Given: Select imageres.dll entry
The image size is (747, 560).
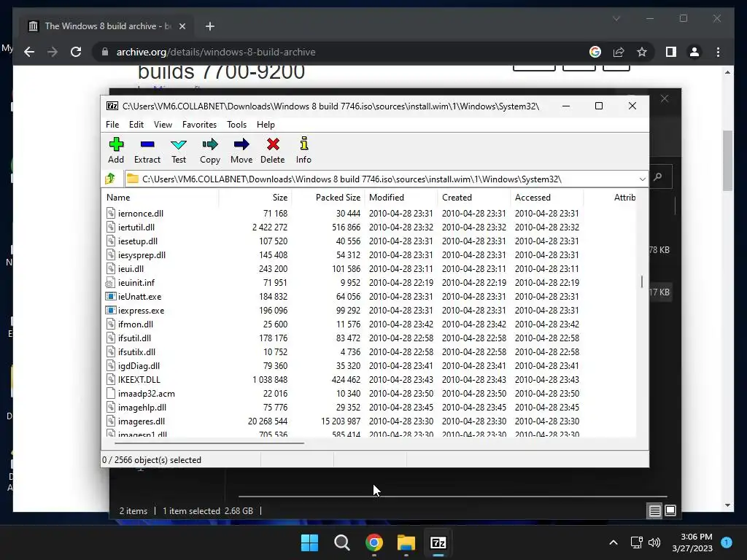Looking at the screenshot, I should click(368, 421).
